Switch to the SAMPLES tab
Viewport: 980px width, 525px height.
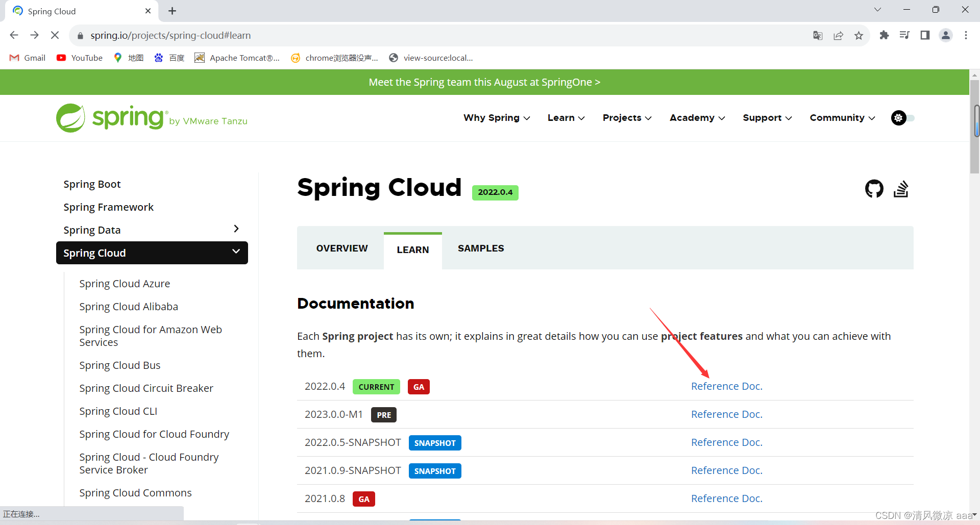click(x=481, y=248)
